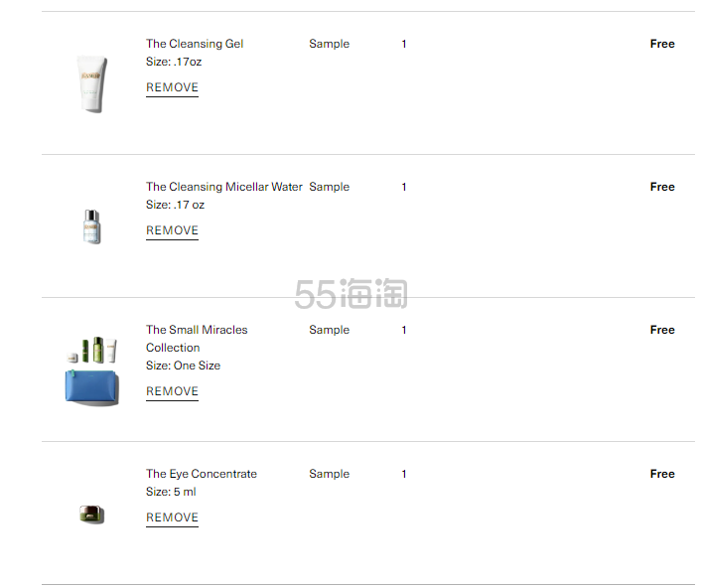702x588 pixels.
Task: Open The Cleansing Micellar Water bottle image
Action: (x=91, y=226)
